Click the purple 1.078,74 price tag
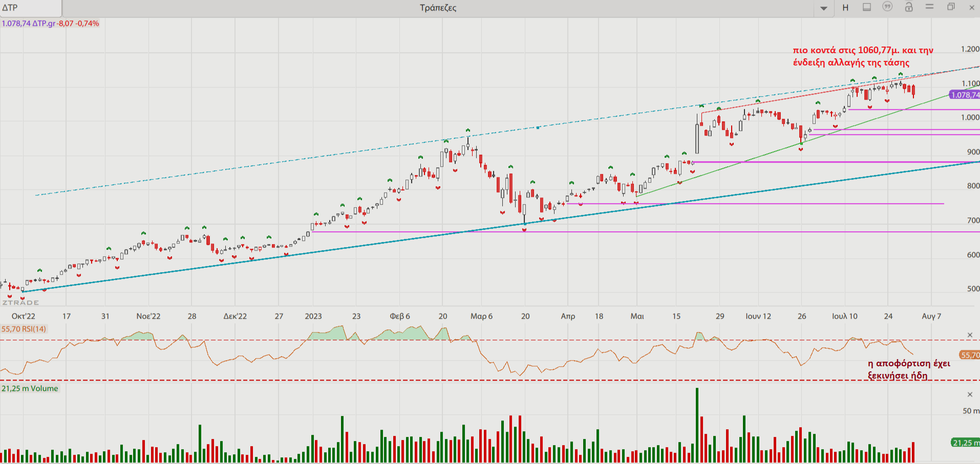Viewport: 980px width, 464px height. (965, 95)
